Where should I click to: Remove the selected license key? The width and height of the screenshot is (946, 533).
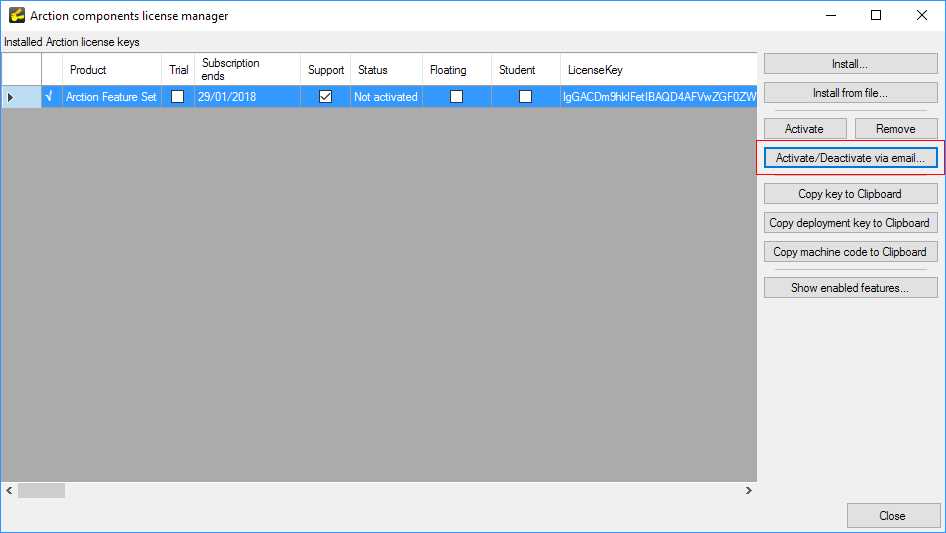(896, 129)
